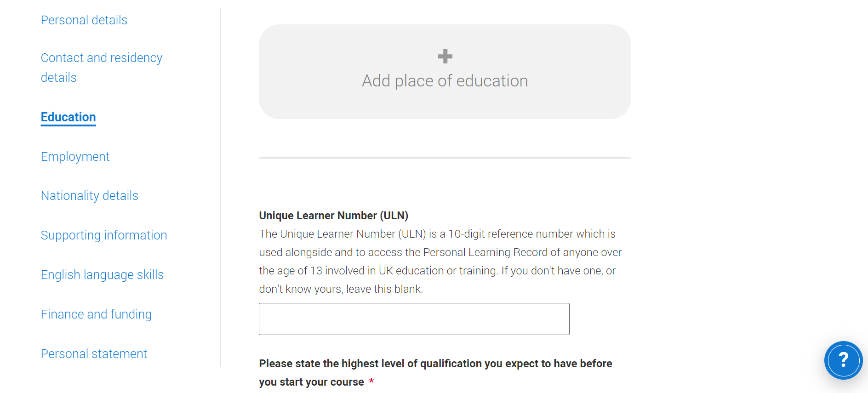Navigate to the Employment section
The width and height of the screenshot is (868, 393).
[75, 157]
